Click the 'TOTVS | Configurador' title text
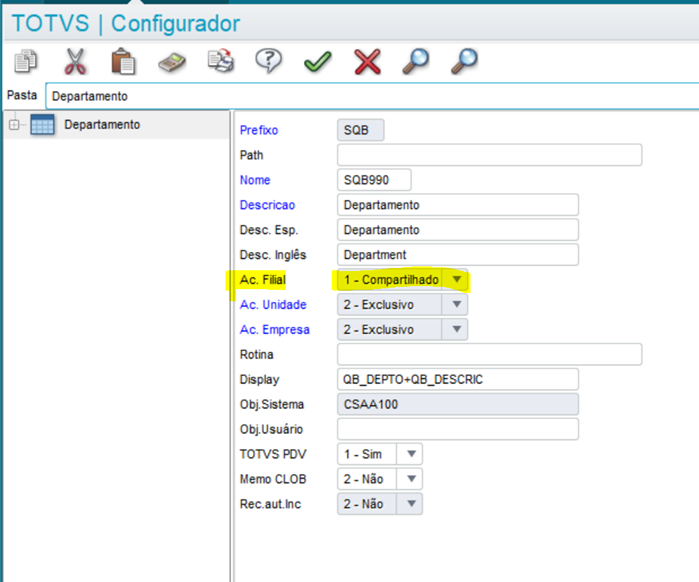699x582 pixels. 126,23
